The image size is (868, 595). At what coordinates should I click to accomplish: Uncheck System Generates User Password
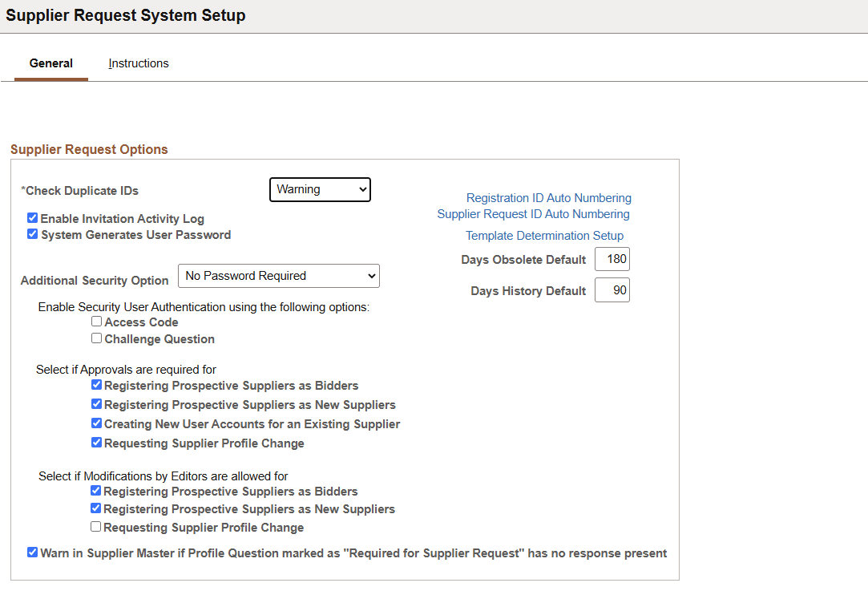tap(32, 234)
